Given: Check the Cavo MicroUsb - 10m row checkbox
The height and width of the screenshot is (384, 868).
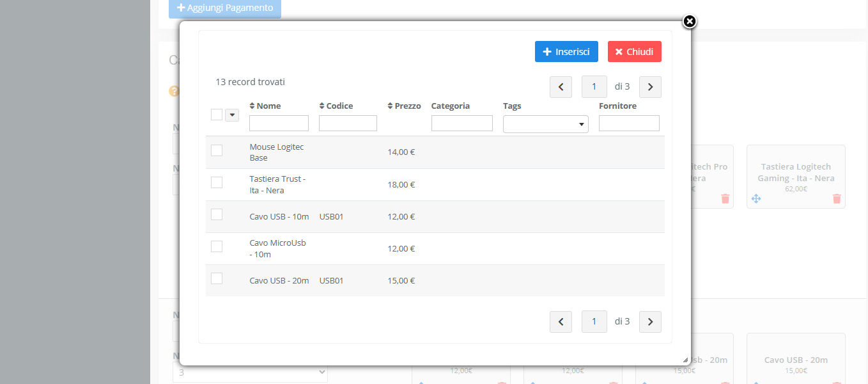Looking at the screenshot, I should [217, 246].
